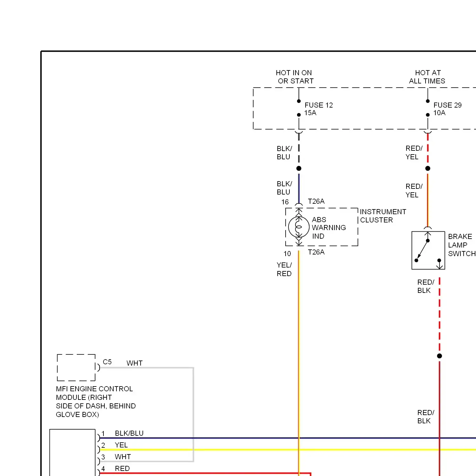The image size is (476, 476).
Task: Select pin 4 "RED" wire label
Action: coord(122,468)
